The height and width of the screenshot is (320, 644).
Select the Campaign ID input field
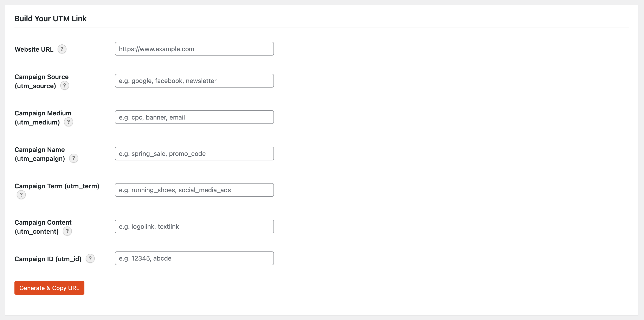tap(194, 258)
